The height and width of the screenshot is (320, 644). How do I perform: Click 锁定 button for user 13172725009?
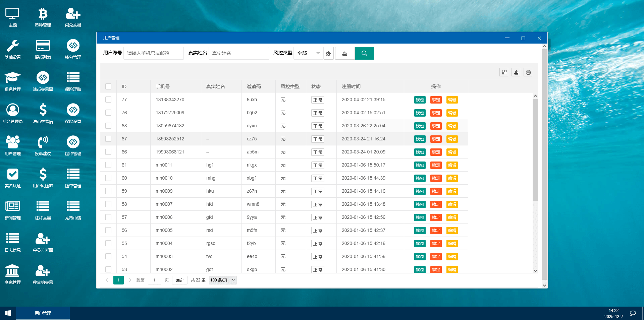(x=436, y=113)
